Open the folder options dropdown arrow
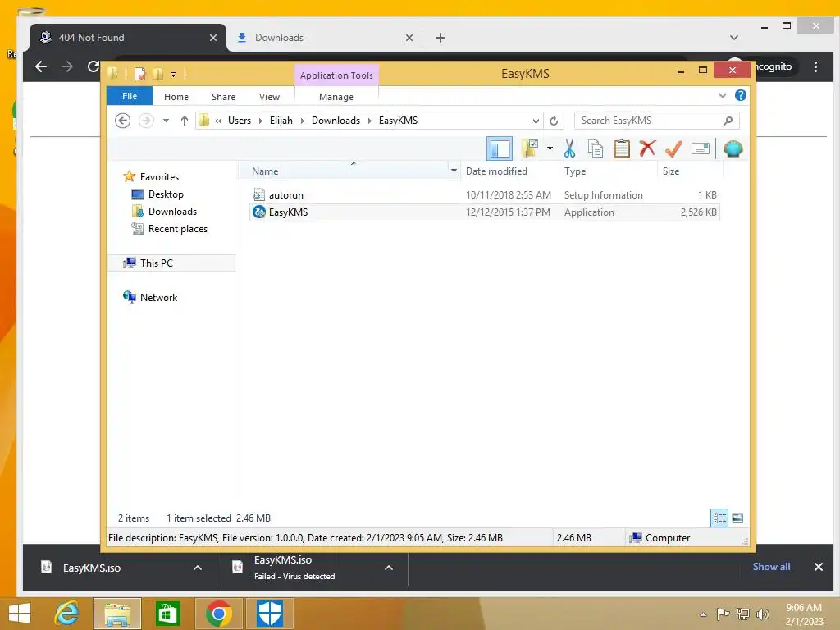 coord(550,148)
